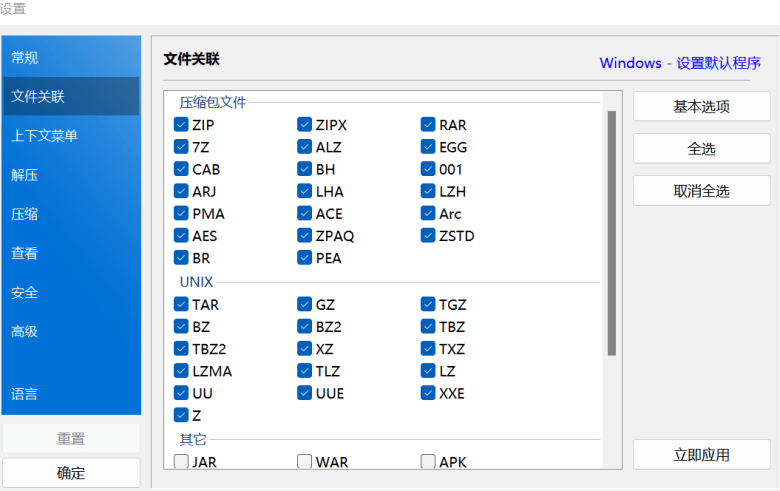
Task: Uncheck the UU format
Action: [181, 393]
